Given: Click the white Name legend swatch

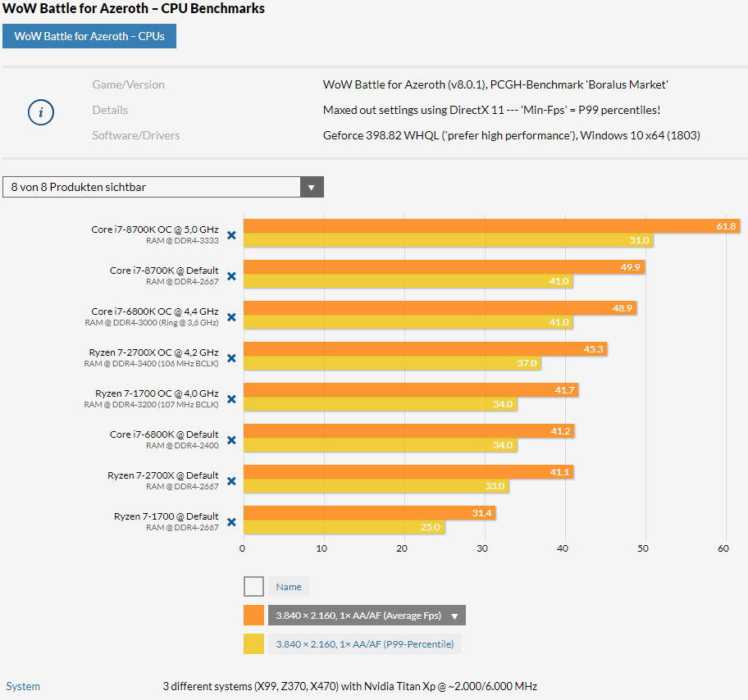Looking at the screenshot, I should pos(253,587).
